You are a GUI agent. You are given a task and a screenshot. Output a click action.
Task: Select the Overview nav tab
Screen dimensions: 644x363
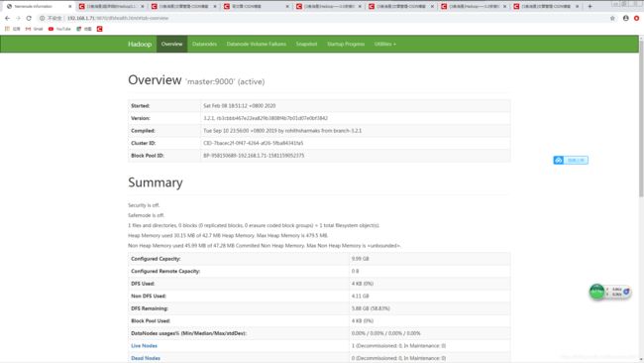tap(171, 44)
